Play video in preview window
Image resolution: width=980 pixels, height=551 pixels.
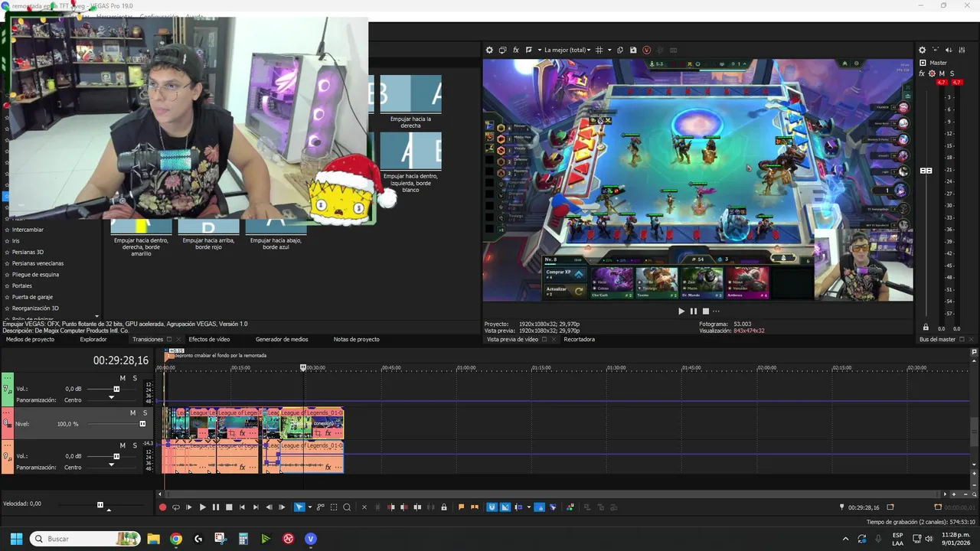click(681, 311)
